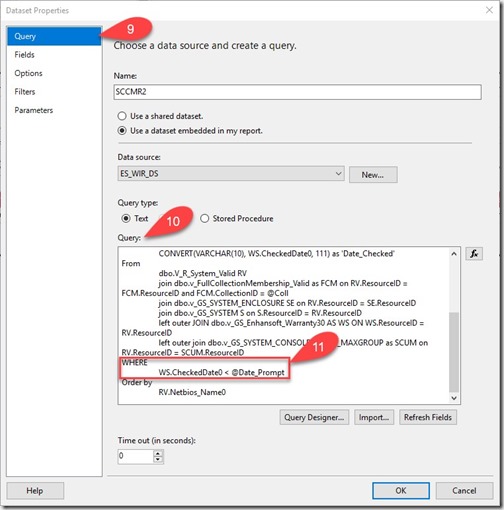Open the Parameters page
The width and height of the screenshot is (504, 510).
[34, 110]
